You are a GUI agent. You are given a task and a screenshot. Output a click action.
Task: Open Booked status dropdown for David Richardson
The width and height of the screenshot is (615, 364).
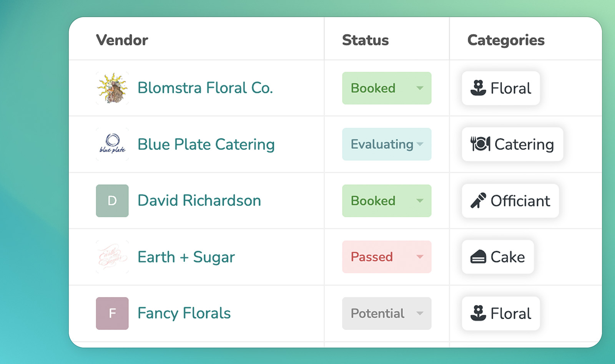pos(387,201)
